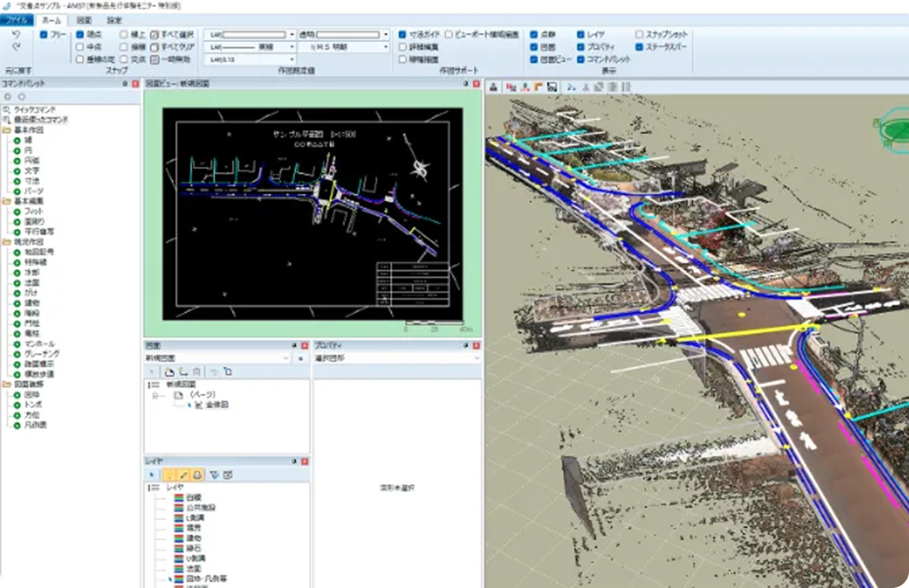The height and width of the screenshot is (588, 909).
Task: Open the line type dropdown showing 実線
Action: 250,47
